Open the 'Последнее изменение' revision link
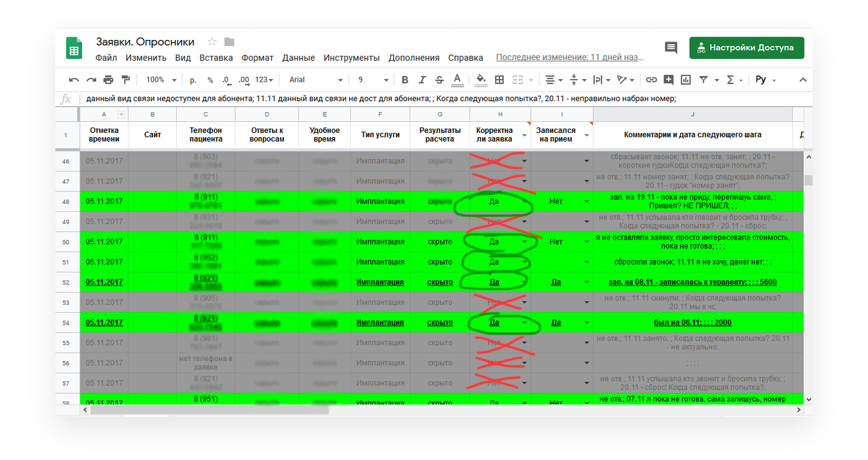This screenshot has height=460, width=868. click(570, 57)
